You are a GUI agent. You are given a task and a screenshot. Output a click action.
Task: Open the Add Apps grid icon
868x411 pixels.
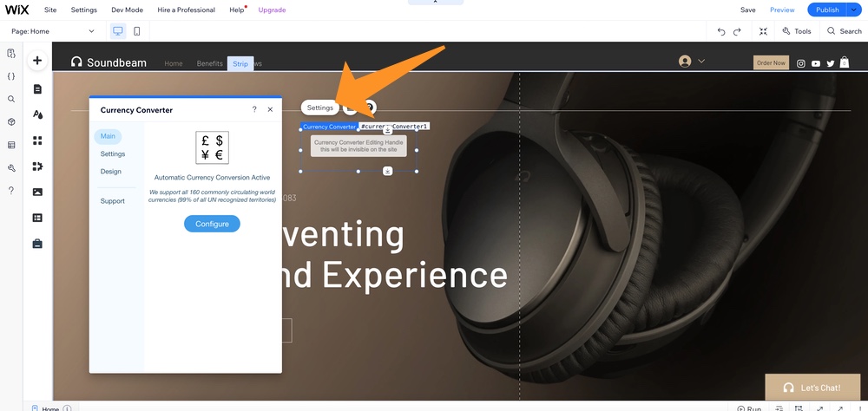click(37, 140)
